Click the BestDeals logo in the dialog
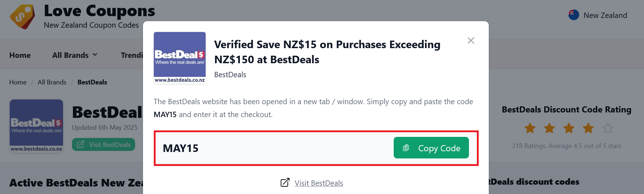The width and height of the screenshot is (644, 194). tap(180, 58)
